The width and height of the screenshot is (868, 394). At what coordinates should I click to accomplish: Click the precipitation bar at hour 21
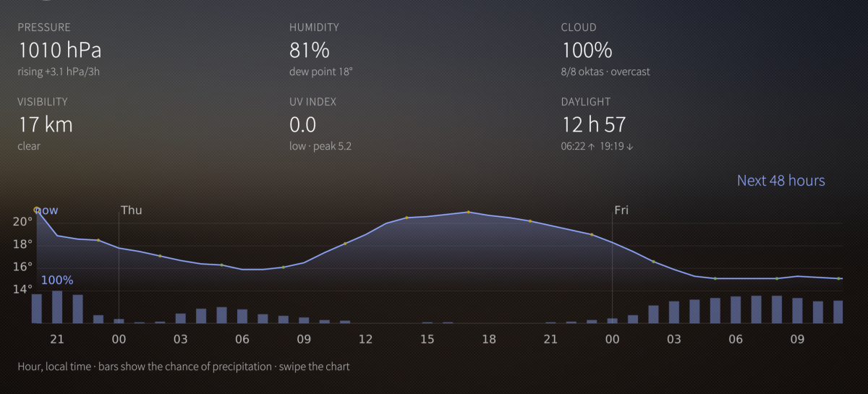[x=57, y=307]
